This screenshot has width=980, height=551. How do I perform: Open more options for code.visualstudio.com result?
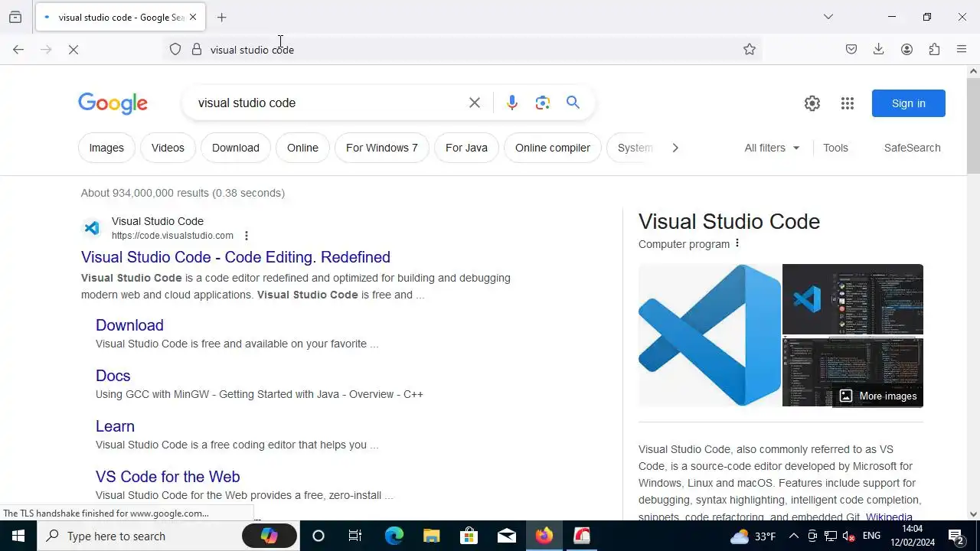247,236
